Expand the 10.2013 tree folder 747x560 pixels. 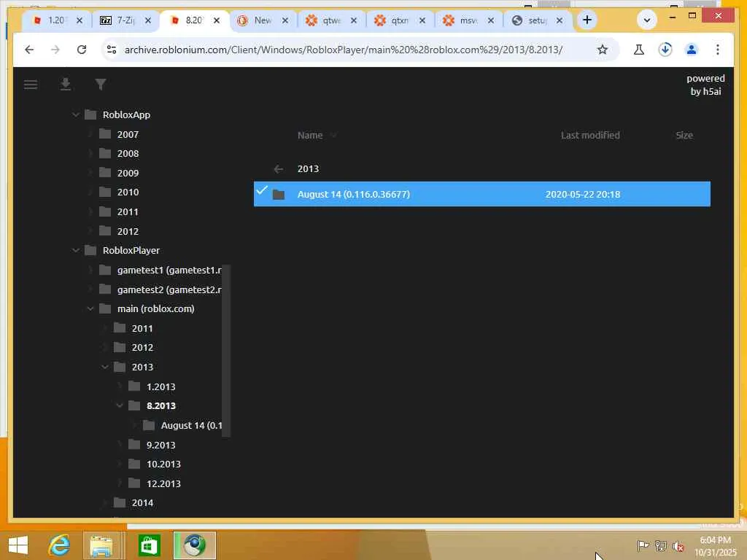pyautogui.click(x=120, y=464)
